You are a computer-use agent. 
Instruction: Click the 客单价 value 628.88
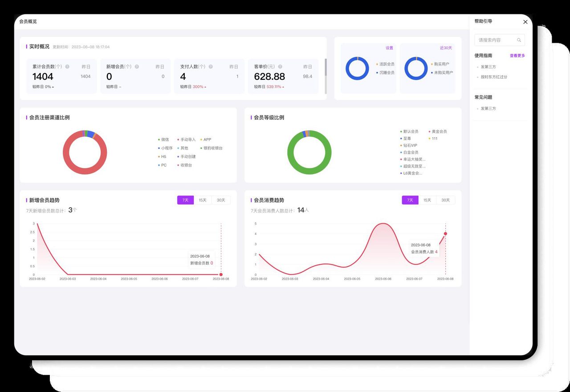269,77
